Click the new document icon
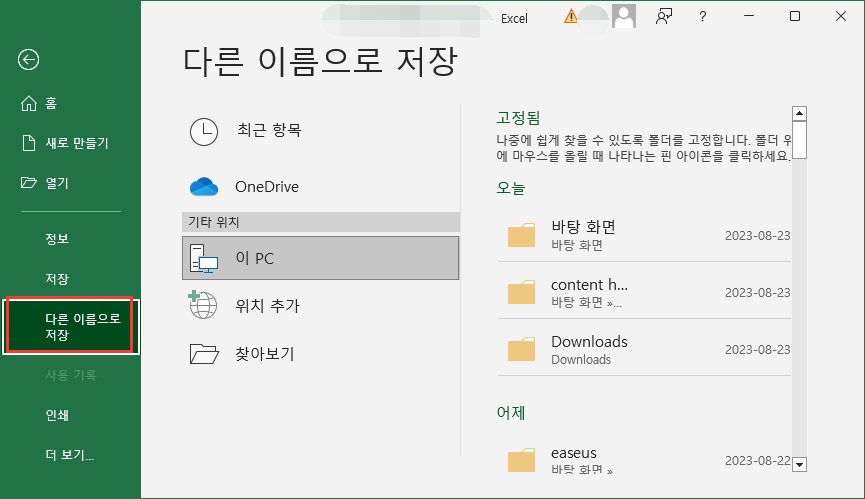 pos(29,143)
